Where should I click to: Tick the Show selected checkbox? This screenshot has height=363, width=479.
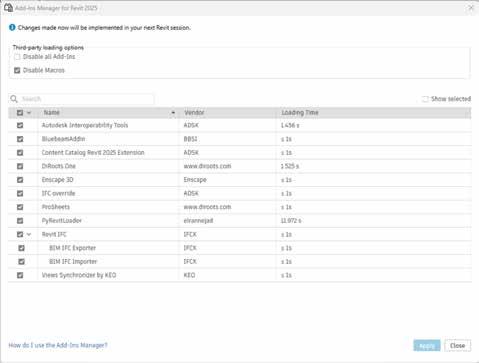click(425, 99)
